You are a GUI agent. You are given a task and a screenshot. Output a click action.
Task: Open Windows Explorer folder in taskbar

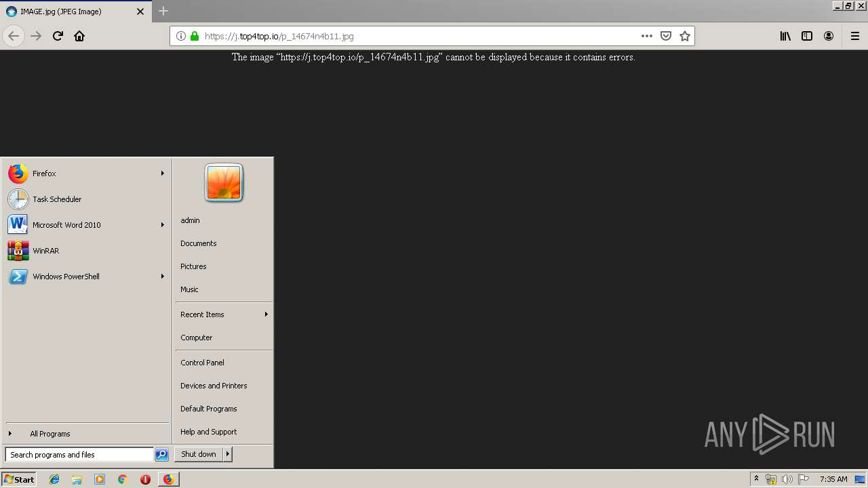point(77,479)
